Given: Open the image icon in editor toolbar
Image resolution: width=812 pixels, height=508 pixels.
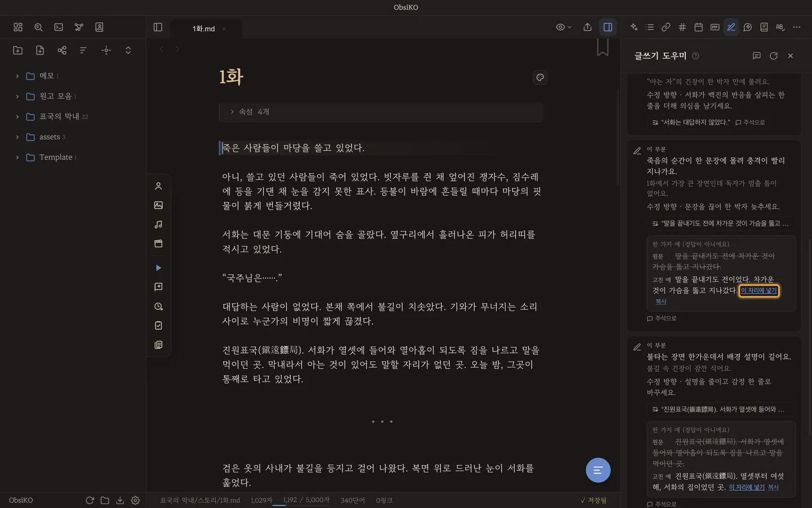Looking at the screenshot, I should (158, 205).
